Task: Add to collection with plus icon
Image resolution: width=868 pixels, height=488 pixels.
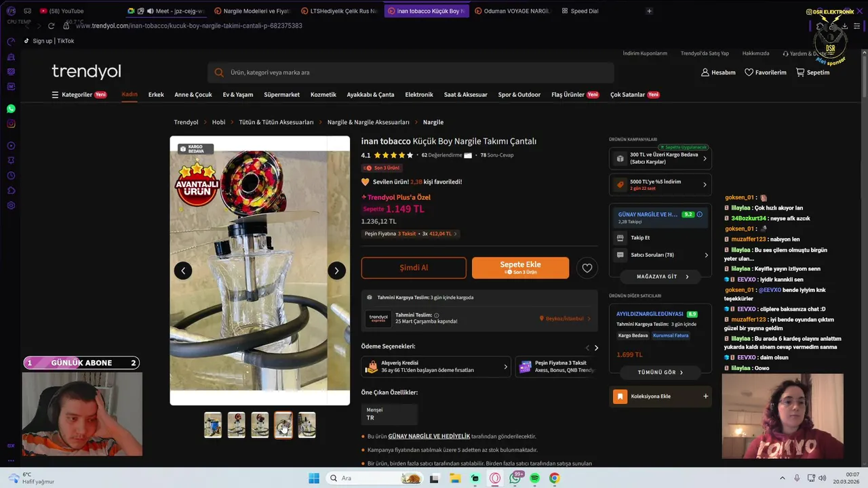Action: (705, 396)
